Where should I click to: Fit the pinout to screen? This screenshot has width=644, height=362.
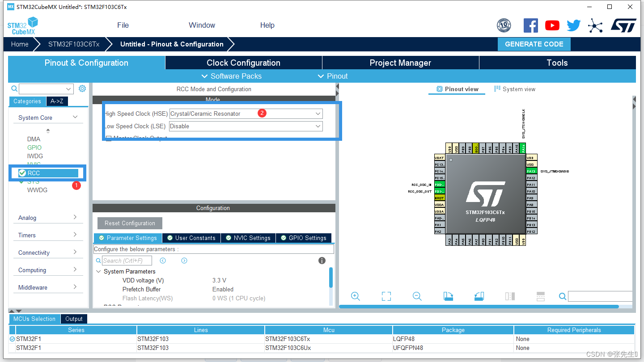tap(386, 296)
